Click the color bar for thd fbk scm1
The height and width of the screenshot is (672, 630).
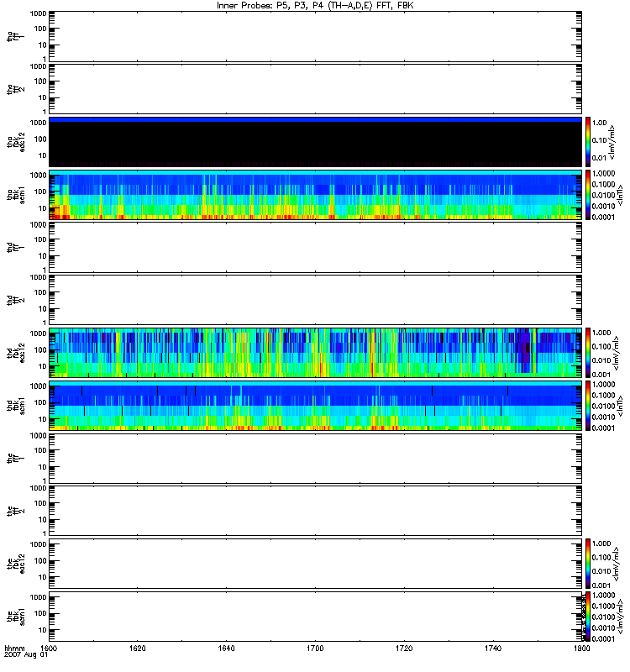click(588, 406)
